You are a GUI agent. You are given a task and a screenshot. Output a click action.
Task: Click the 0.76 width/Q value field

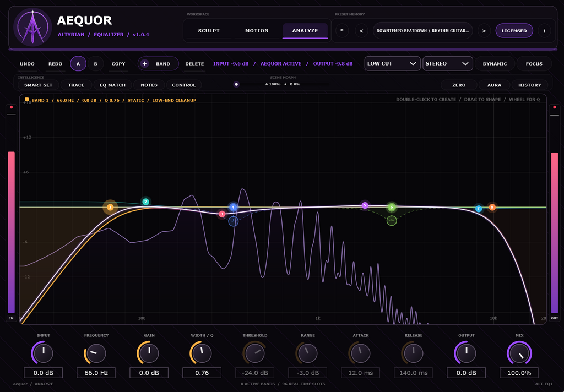point(202,373)
